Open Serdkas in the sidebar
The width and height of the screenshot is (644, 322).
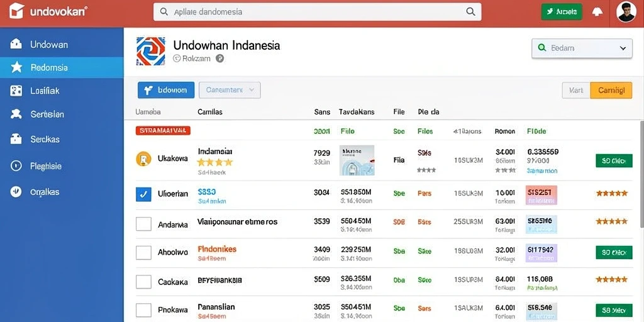coord(62,139)
